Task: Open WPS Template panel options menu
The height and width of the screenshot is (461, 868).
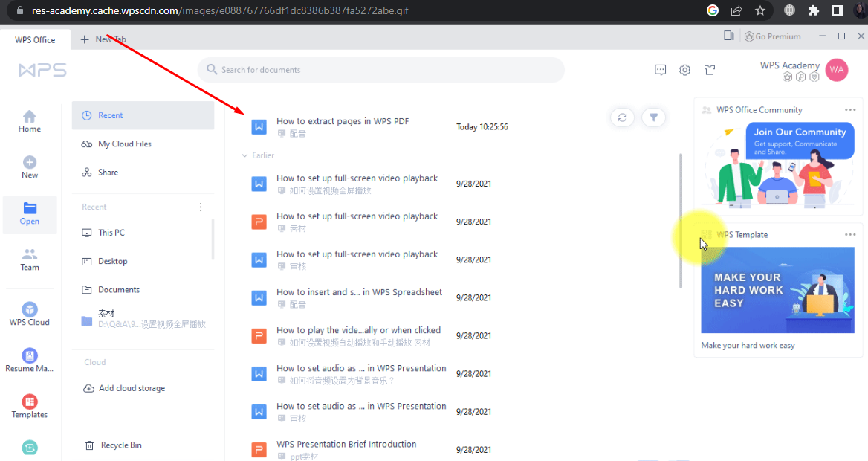Action: [x=849, y=234]
